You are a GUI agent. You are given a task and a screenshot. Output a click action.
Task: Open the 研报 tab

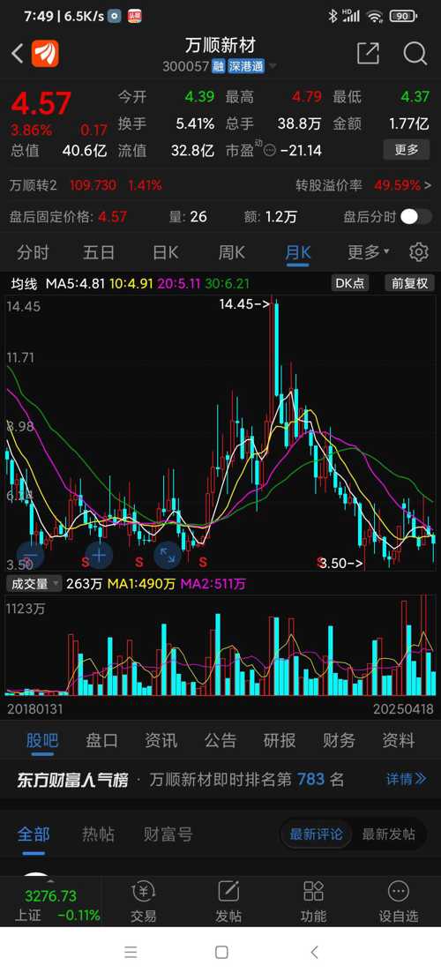280,741
